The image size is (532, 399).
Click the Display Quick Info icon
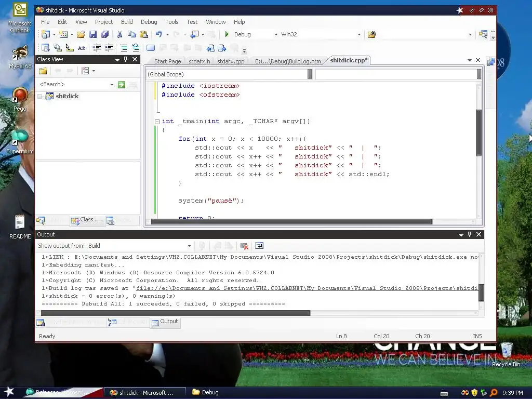coord(70,48)
